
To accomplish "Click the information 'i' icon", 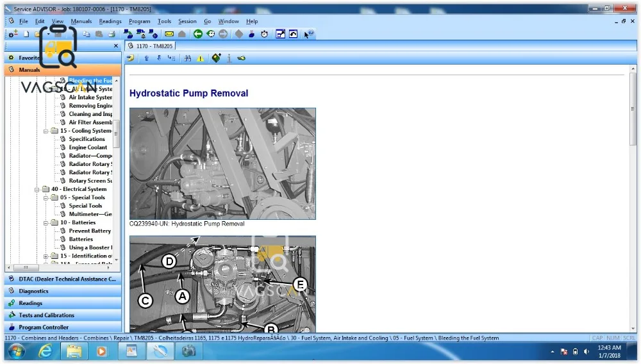I will [229, 58].
